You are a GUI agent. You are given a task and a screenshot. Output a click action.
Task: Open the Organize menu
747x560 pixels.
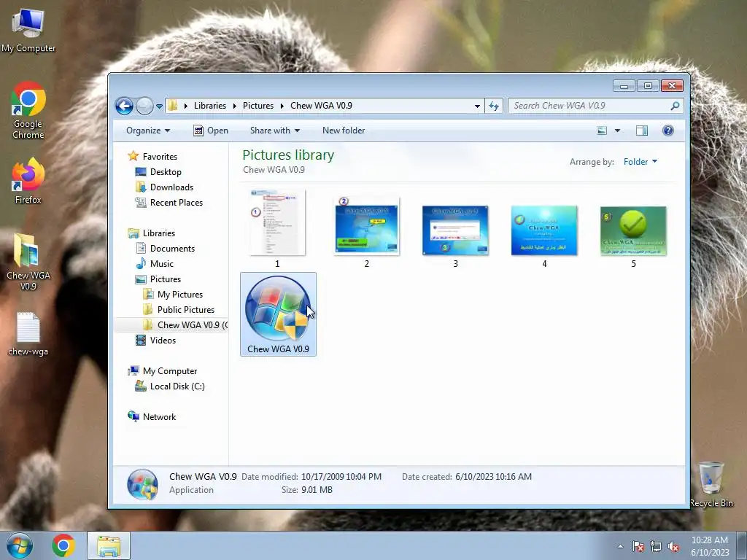tap(147, 131)
